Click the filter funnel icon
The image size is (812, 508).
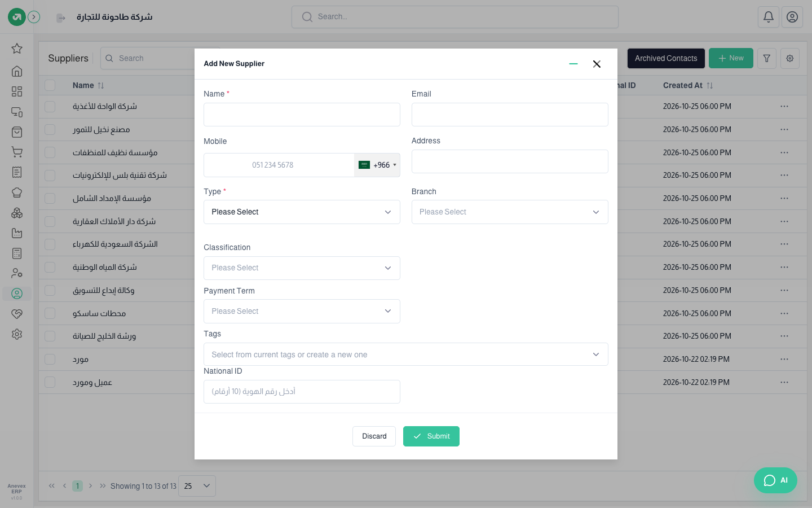pos(767,58)
